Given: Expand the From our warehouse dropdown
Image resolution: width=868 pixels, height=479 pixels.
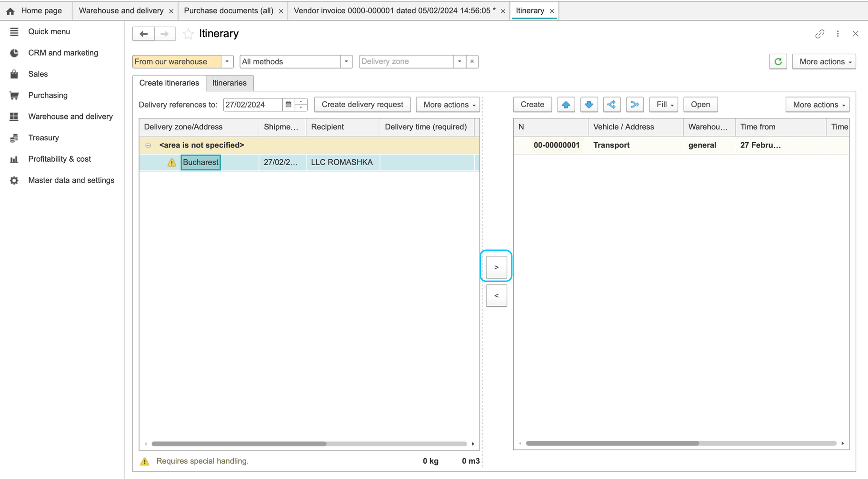Looking at the screenshot, I should 227,61.
